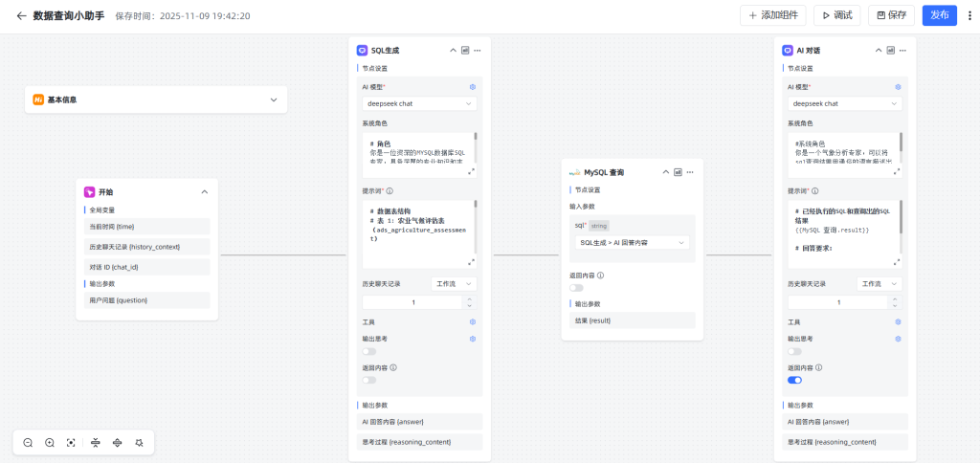The height and width of the screenshot is (463, 980).
Task: Expand all nodes in canvas toolbar
Action: pyautogui.click(x=117, y=442)
